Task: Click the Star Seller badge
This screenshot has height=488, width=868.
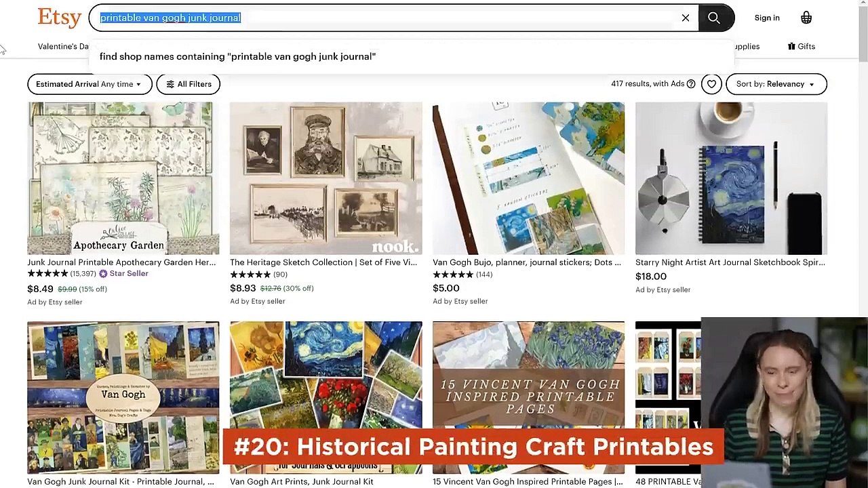Action: tap(123, 274)
